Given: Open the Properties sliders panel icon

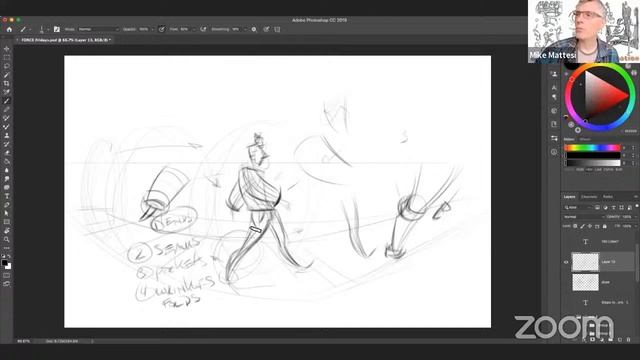Looking at the screenshot, I should 554,138.
